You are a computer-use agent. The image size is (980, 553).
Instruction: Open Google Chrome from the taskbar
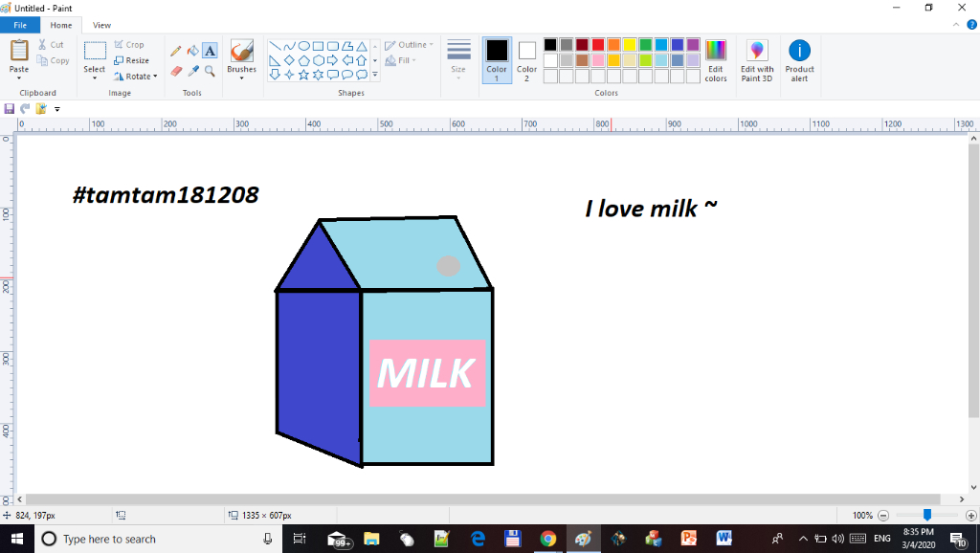point(548,539)
